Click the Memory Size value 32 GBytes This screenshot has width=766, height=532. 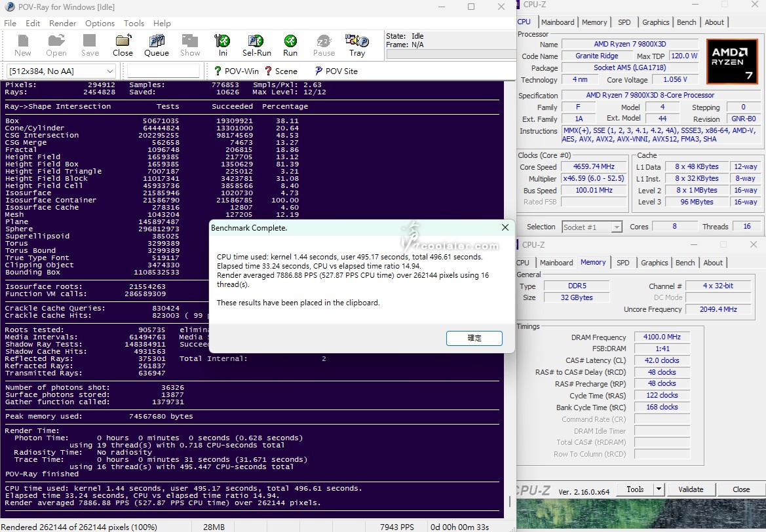pos(577,297)
